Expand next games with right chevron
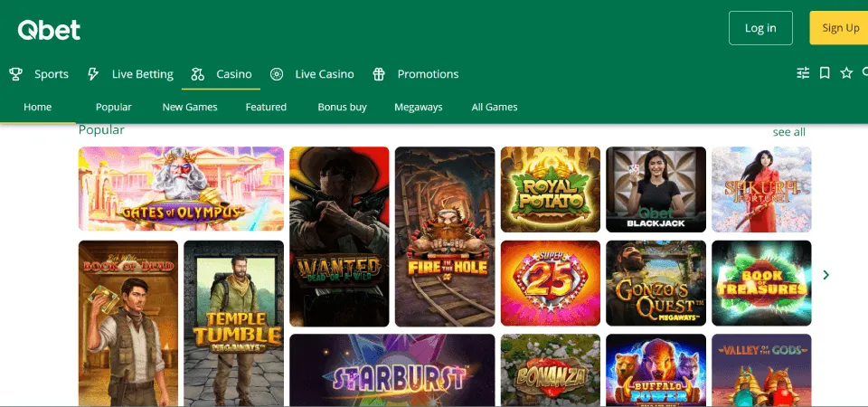 pyautogui.click(x=826, y=275)
